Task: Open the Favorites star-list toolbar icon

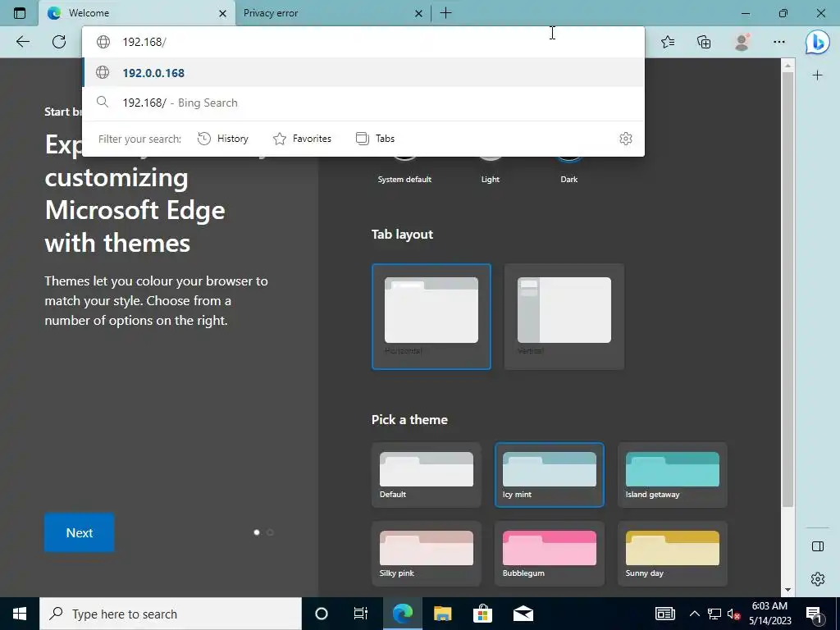Action: [x=668, y=42]
